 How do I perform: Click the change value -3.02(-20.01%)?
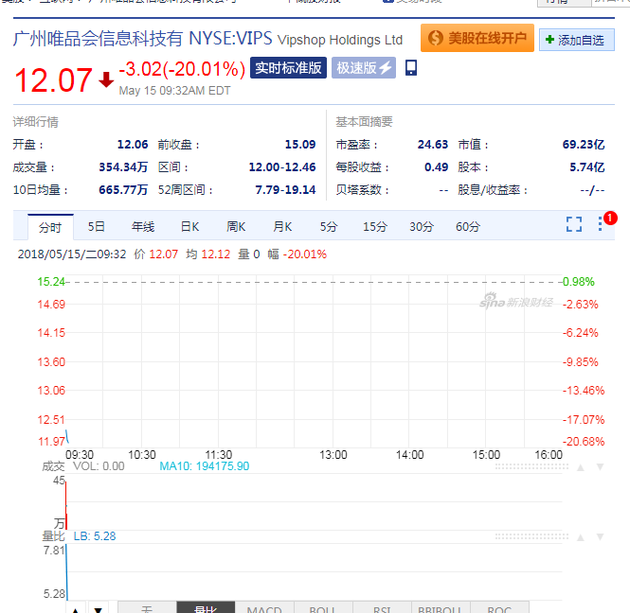(x=182, y=69)
